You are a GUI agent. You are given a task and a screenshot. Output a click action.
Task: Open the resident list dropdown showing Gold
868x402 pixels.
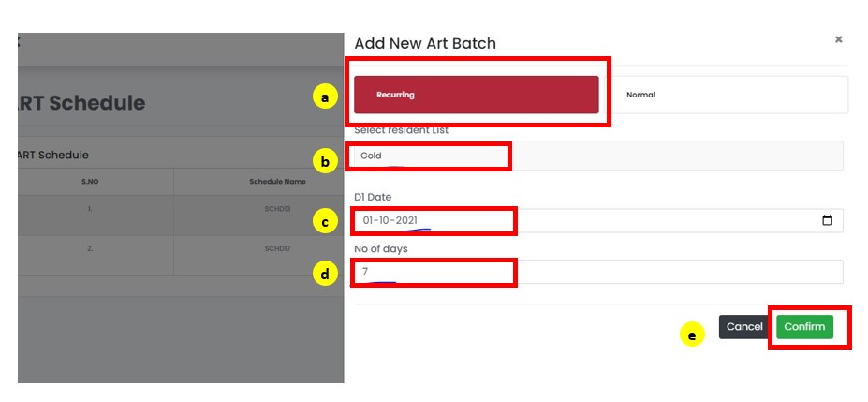tap(597, 156)
